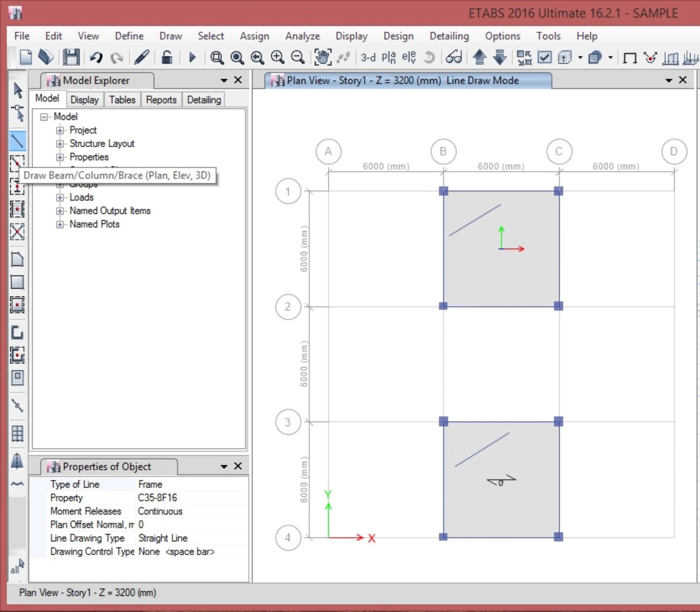The width and height of the screenshot is (700, 612).
Task: Click grid bubble B at top
Action: point(443,151)
